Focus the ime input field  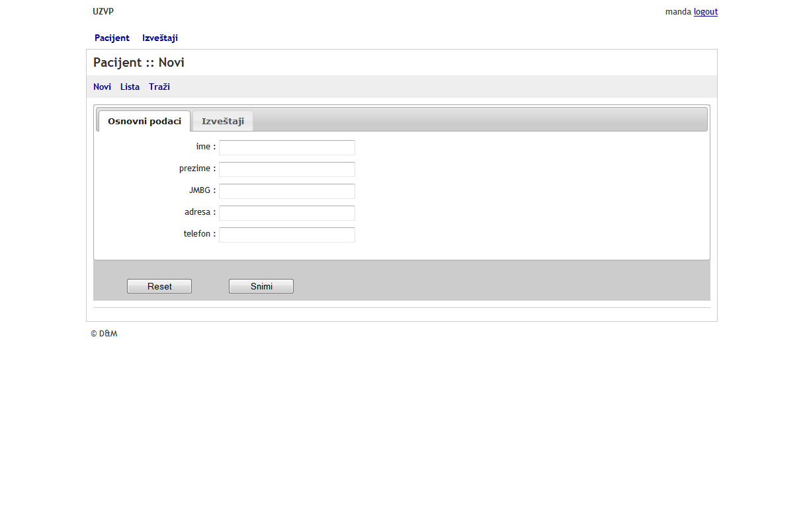click(286, 147)
